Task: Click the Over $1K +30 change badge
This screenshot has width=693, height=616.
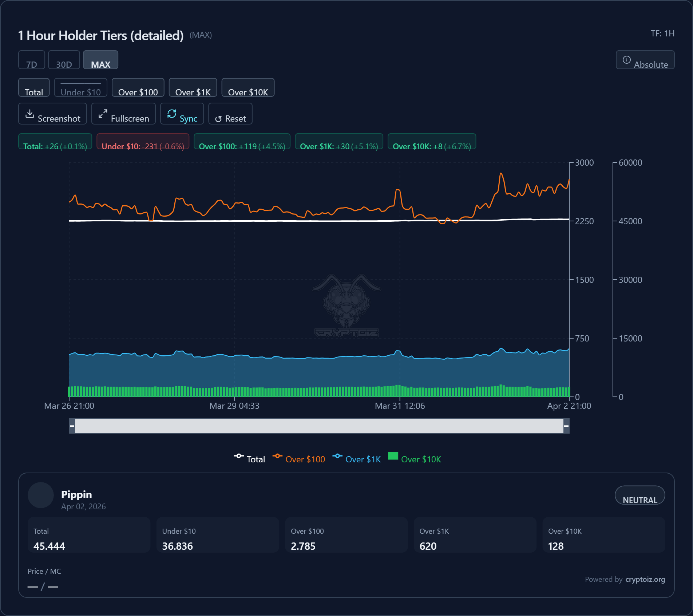Action: click(x=339, y=142)
